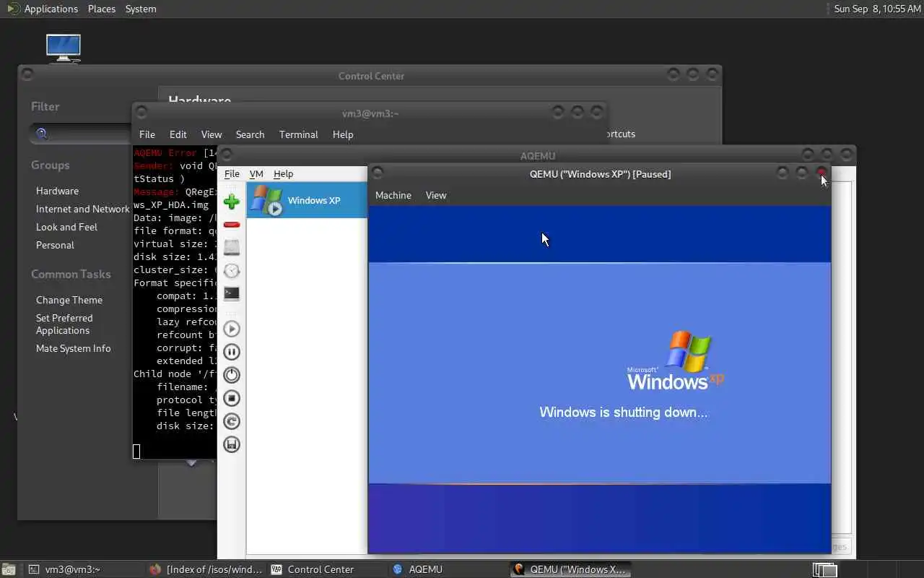924x578 pixels.
Task: Open the Edit menu in the terminal window
Action: 178,134
